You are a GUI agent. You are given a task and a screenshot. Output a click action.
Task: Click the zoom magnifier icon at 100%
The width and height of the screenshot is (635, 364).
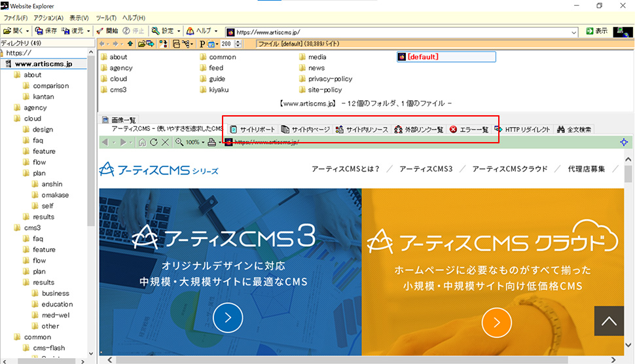click(179, 142)
